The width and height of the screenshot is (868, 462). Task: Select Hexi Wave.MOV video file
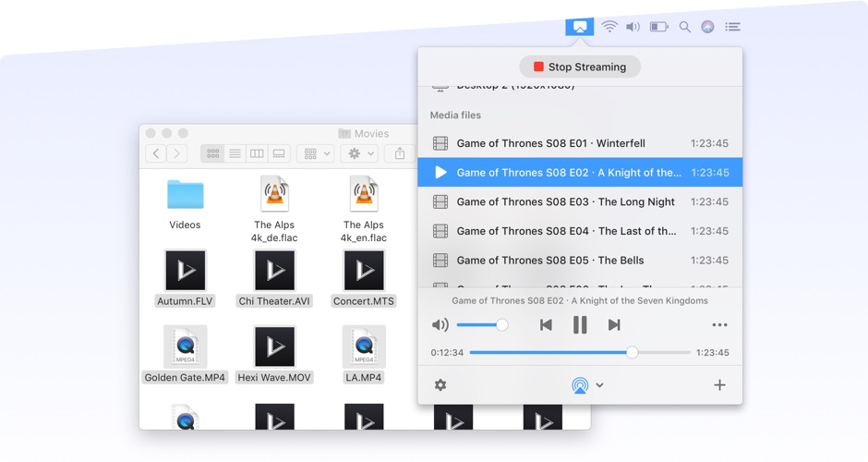274,355
